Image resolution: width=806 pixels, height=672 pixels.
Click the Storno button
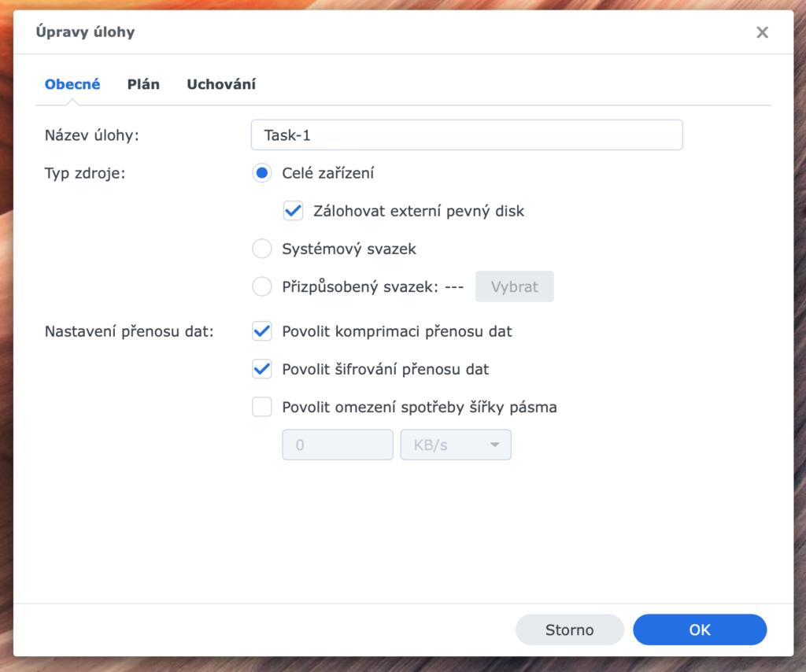570,630
